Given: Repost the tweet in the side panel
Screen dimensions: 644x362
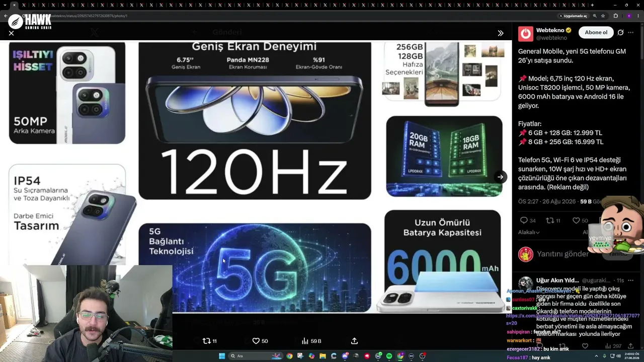Looking at the screenshot, I should coord(550,220).
